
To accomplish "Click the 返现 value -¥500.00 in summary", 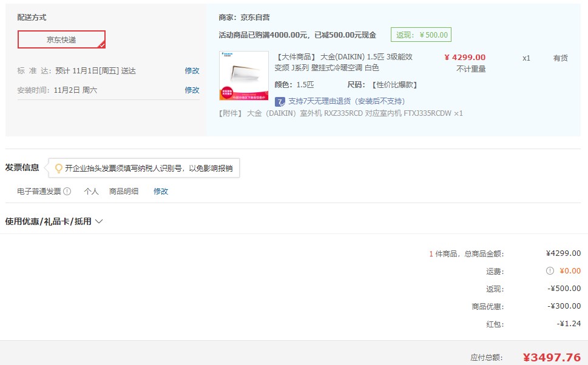I will point(564,288).
